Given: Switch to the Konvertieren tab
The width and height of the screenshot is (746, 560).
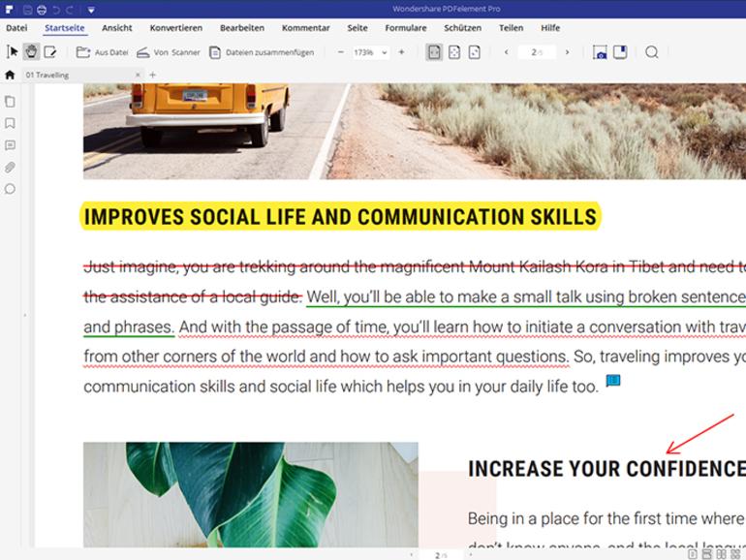Looking at the screenshot, I should tap(176, 28).
